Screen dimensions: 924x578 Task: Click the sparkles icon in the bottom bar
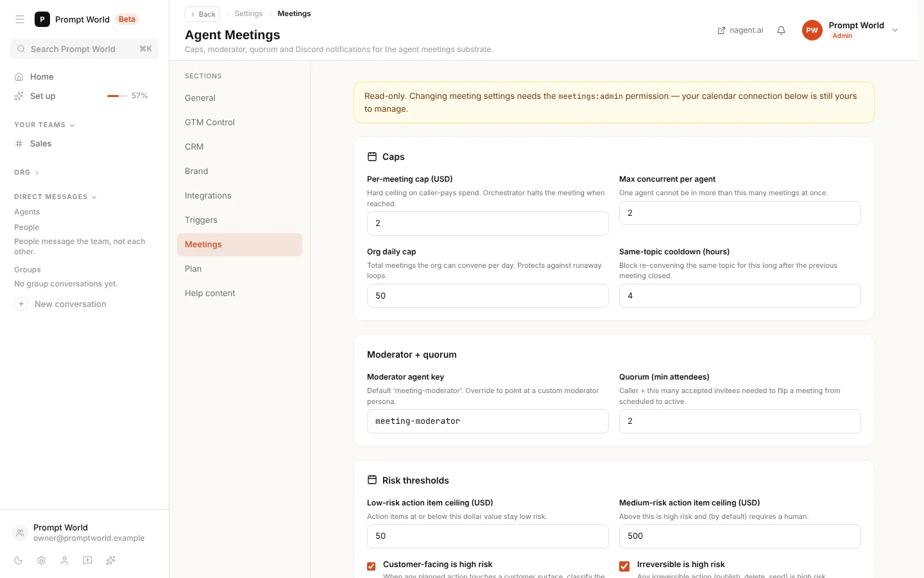[111, 561]
